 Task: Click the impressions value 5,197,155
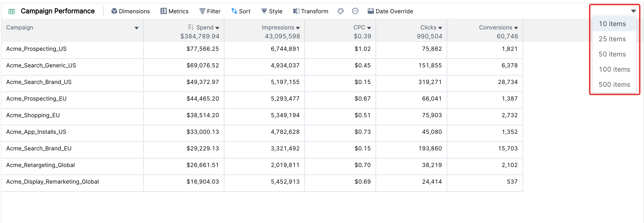(285, 82)
